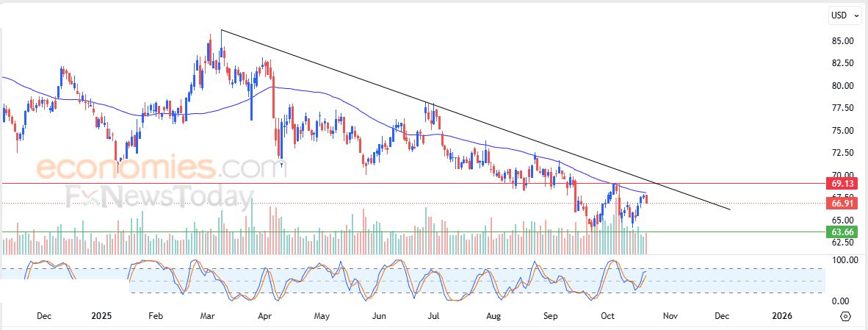The height and width of the screenshot is (330, 868).
Task: Click the 82.50 price axis value
Action: (x=842, y=63)
